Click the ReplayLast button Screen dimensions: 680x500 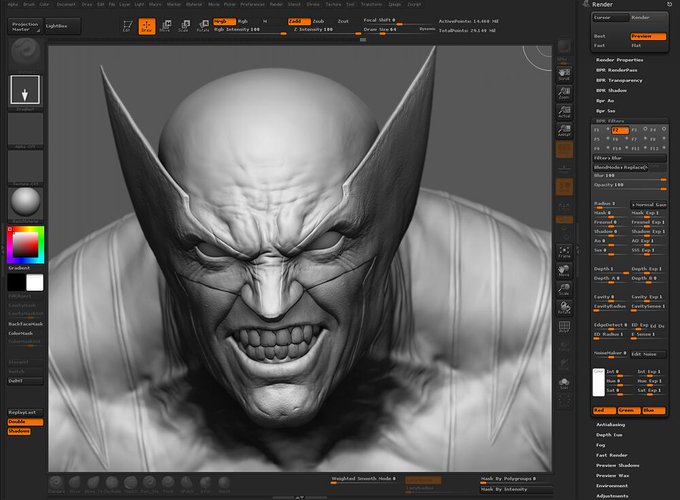(25, 412)
